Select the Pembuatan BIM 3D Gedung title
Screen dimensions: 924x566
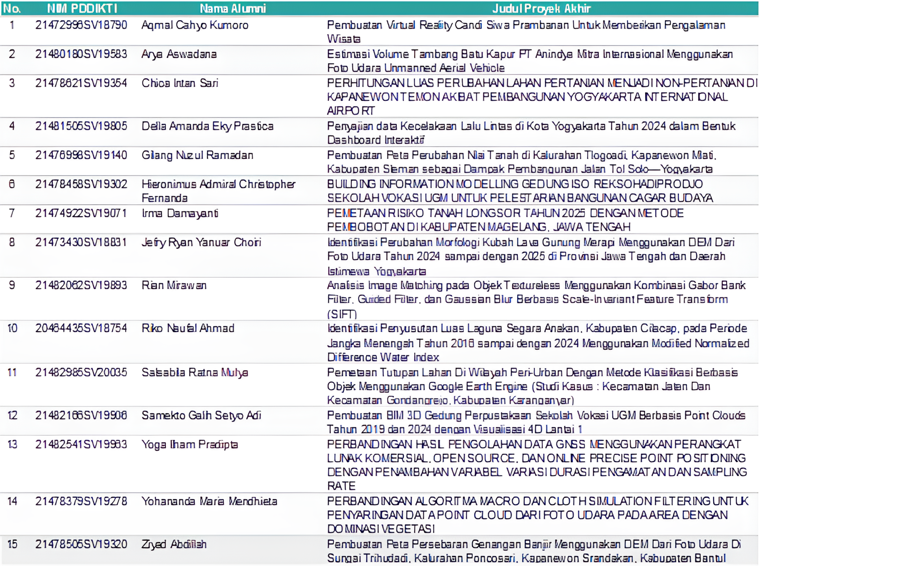[536, 422]
